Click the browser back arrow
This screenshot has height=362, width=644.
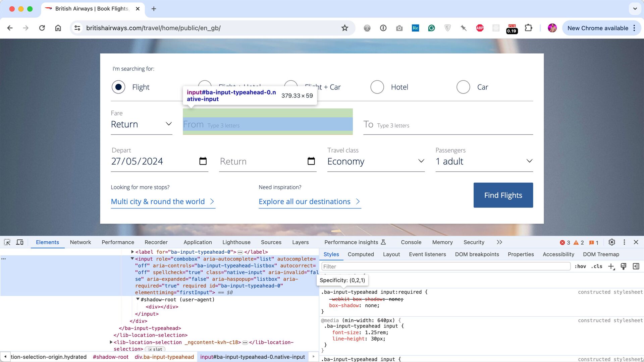[x=10, y=28]
